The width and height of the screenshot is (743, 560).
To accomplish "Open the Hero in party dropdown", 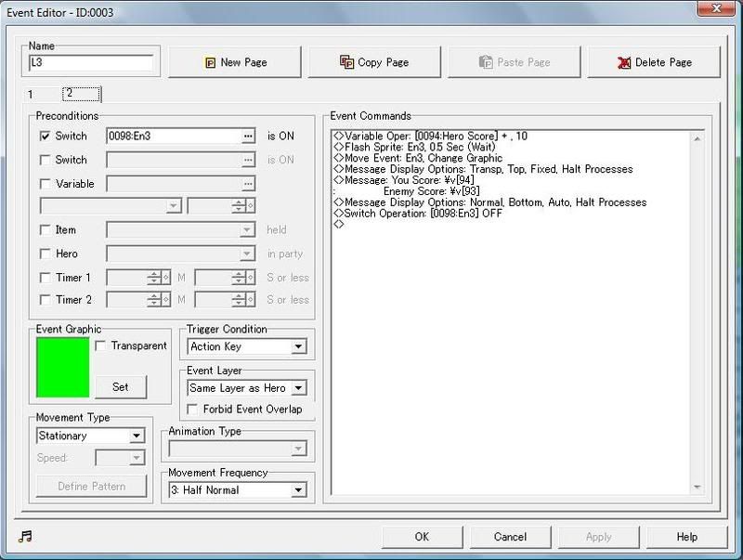I will pos(247,254).
